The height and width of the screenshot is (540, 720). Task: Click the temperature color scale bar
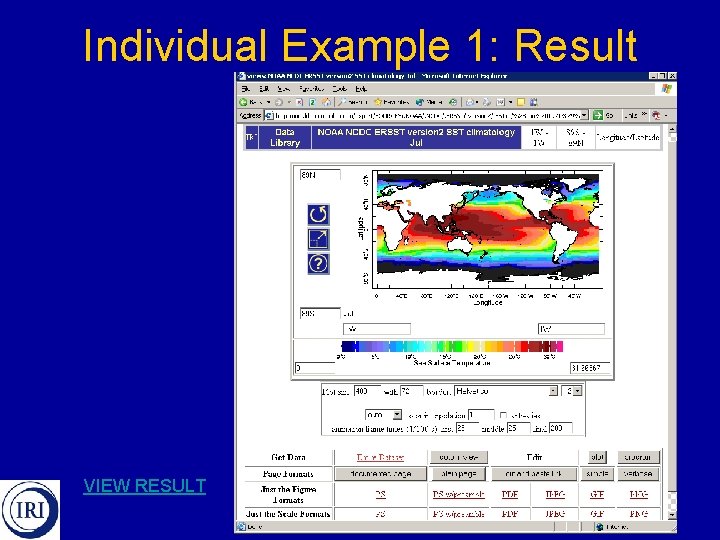click(452, 346)
